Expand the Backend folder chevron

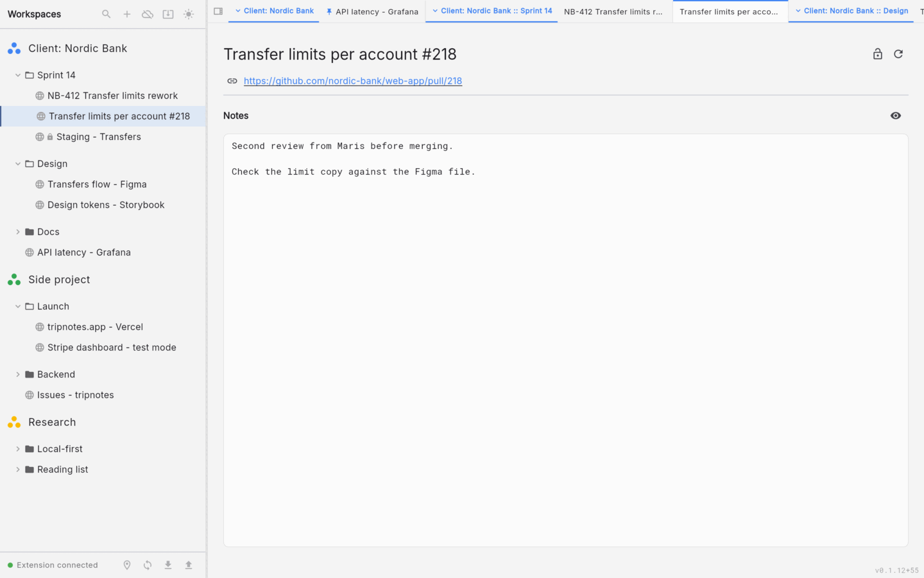(x=18, y=374)
